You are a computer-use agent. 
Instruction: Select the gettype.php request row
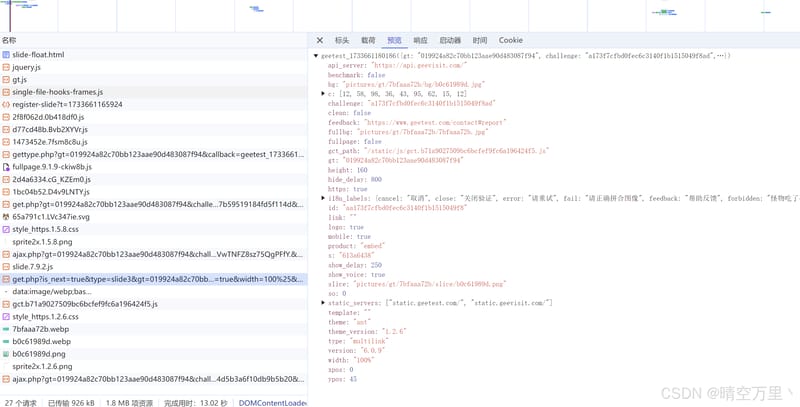(x=154, y=155)
